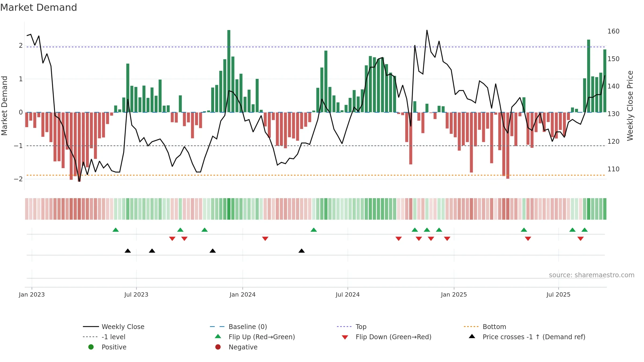
Task: Click the Bottom legend label
Action: click(x=494, y=327)
